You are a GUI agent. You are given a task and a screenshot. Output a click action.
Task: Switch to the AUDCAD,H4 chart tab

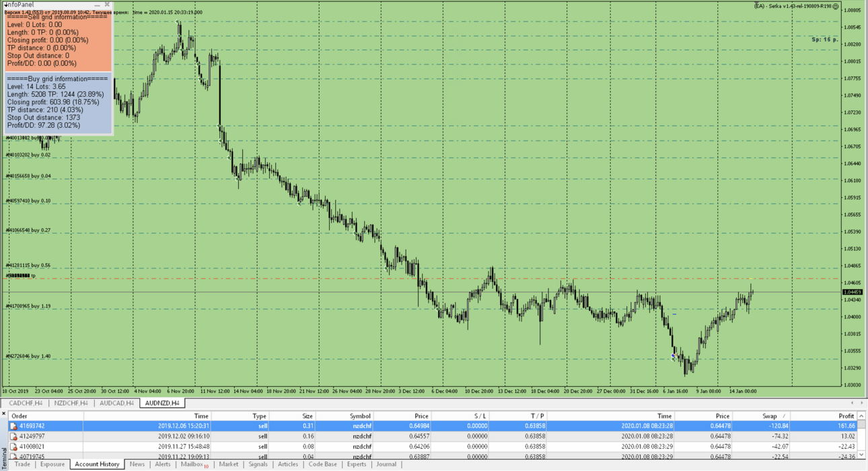116,403
